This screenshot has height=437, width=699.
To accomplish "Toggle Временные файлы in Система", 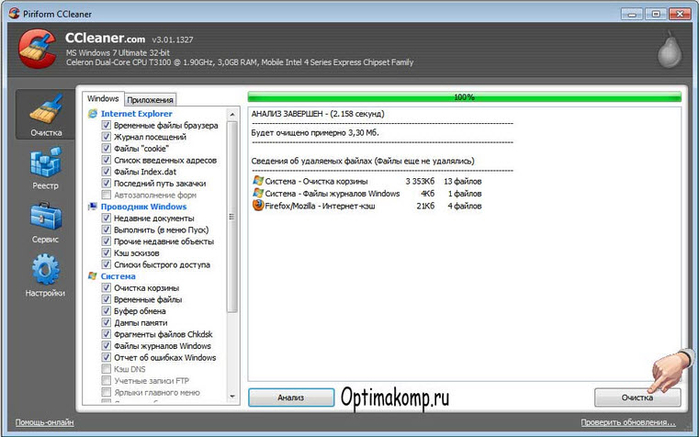I will [106, 299].
